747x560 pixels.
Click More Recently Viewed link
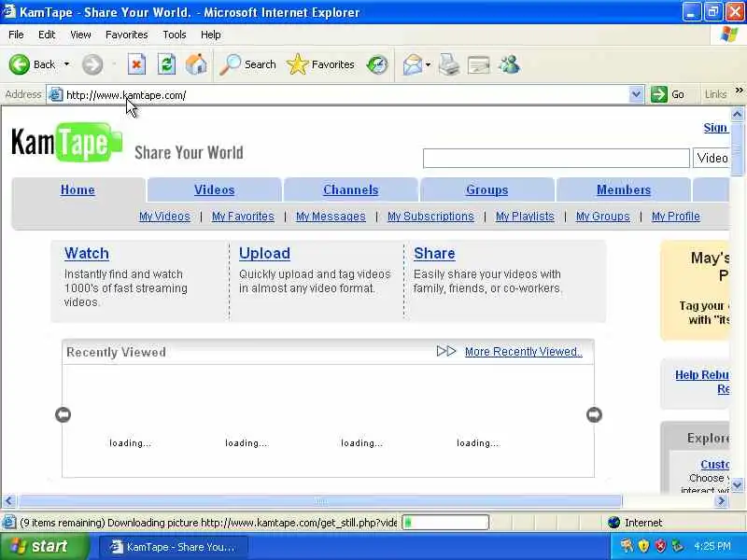pyautogui.click(x=524, y=352)
